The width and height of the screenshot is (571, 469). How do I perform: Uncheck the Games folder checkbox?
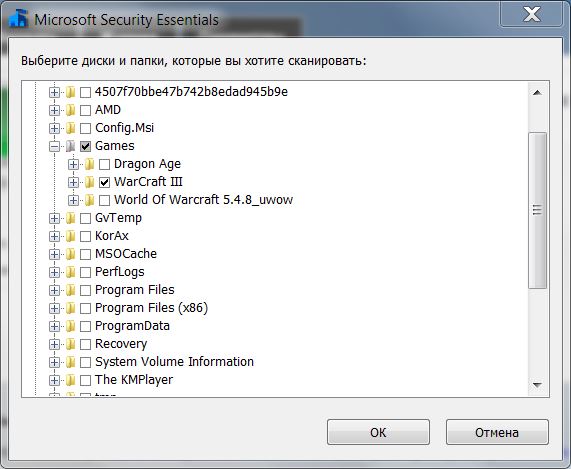85,146
